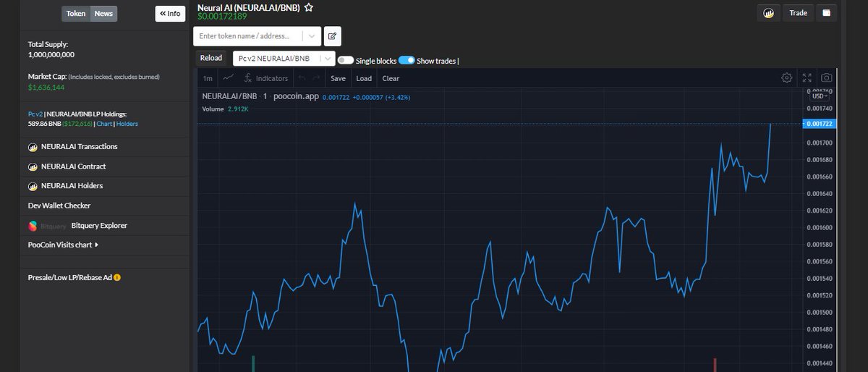Viewport: 868px width, 372px height.
Task: Click the info icon next to Presale/Low LP/Rebase Ad
Action: [117, 277]
